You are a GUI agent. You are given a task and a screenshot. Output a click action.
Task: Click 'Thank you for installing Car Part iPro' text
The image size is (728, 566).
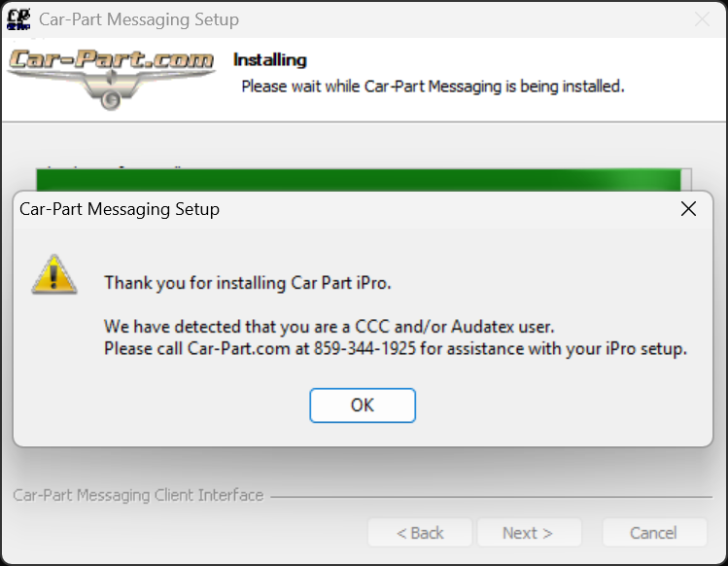pos(247,283)
